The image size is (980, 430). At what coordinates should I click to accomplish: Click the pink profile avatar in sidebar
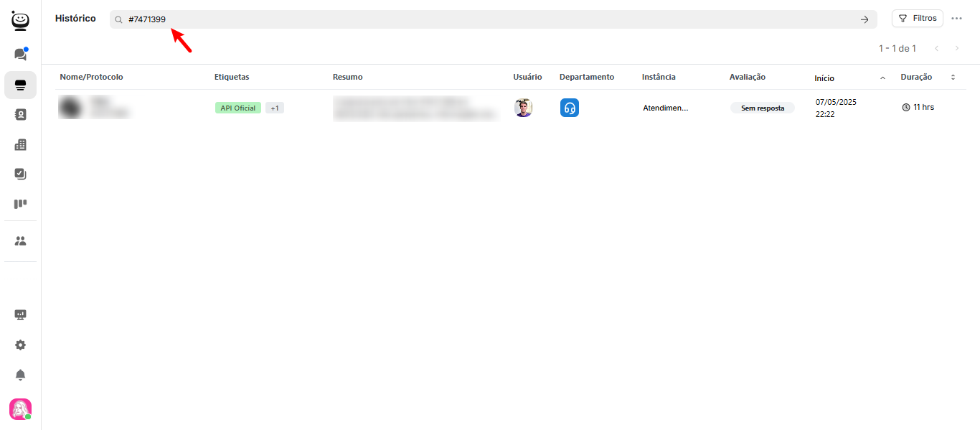(x=20, y=409)
